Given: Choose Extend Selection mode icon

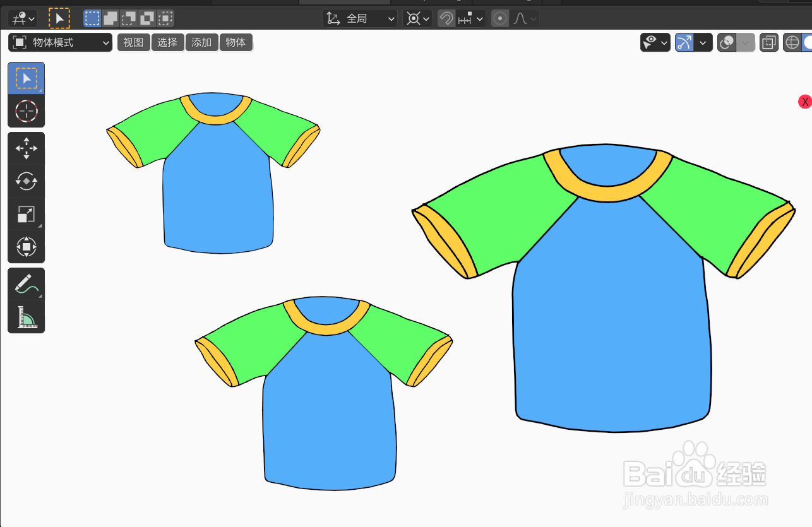Looking at the screenshot, I should pos(110,18).
